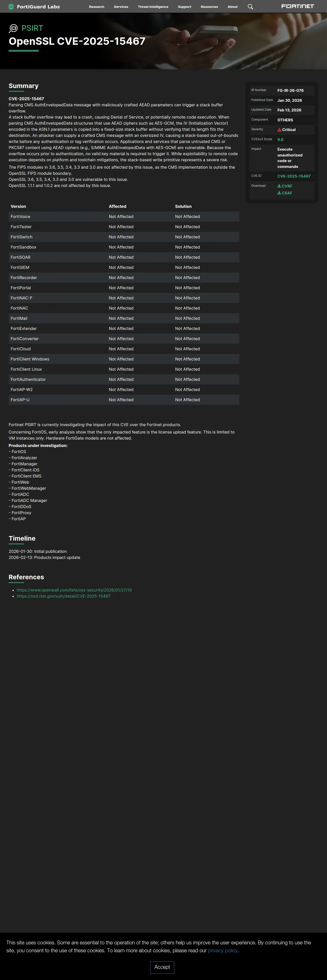Click FortiNAC Affected cell Not Affected
This screenshot has width=327, height=980.
[x=121, y=308]
